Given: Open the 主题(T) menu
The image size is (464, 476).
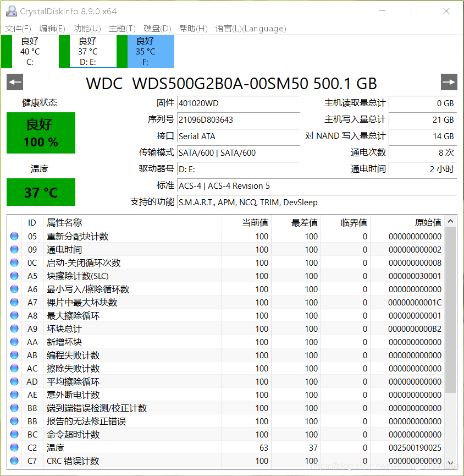Looking at the screenshot, I should click(x=122, y=29).
